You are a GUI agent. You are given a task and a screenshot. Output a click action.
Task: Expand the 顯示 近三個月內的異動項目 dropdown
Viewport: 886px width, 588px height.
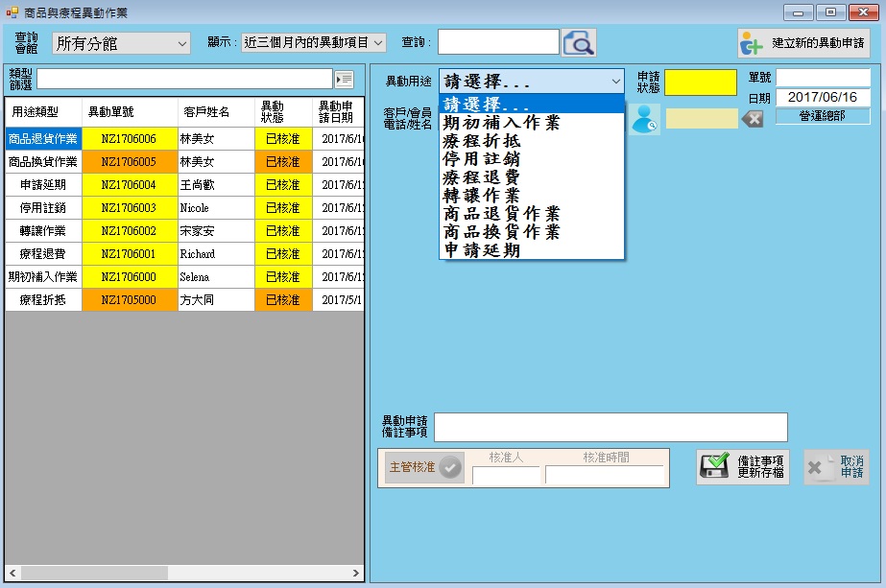coord(314,42)
